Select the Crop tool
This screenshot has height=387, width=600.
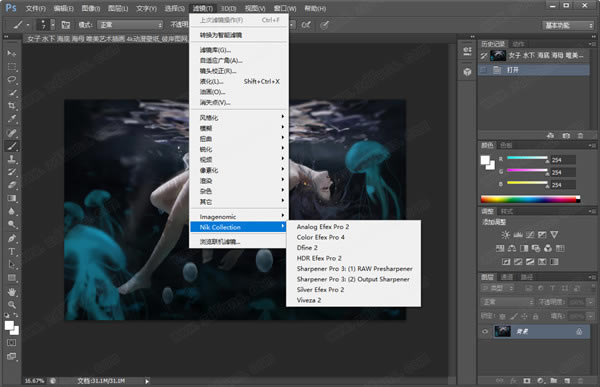(12, 106)
